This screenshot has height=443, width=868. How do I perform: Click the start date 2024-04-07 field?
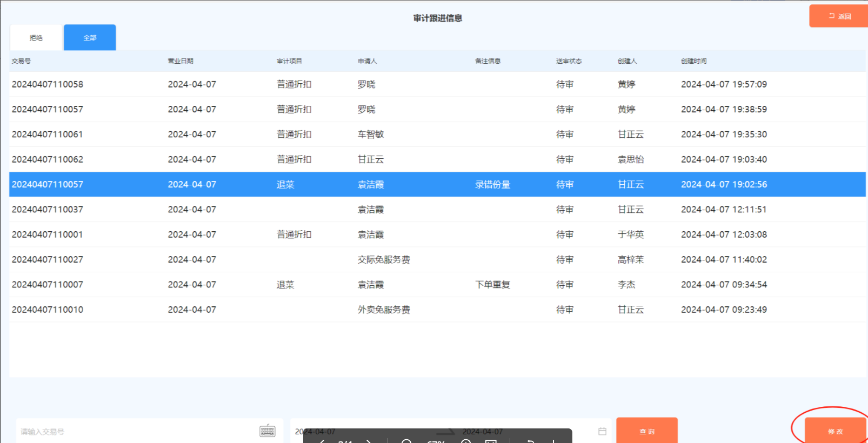click(x=315, y=431)
